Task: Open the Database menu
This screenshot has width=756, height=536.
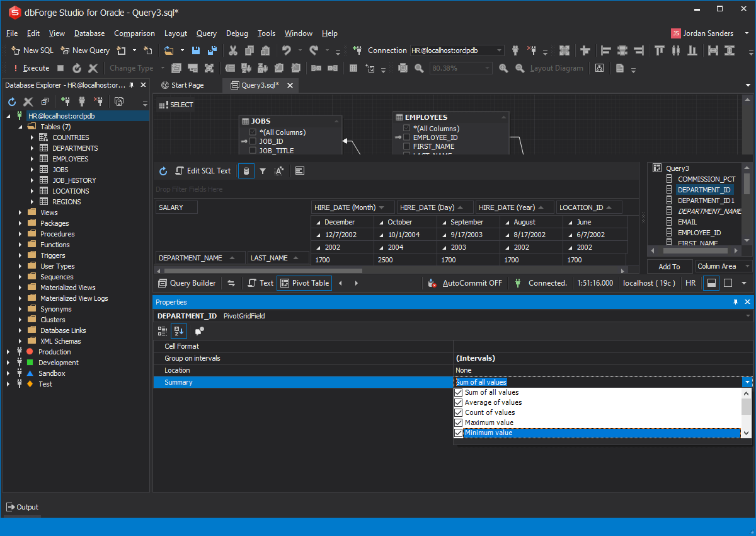Action: [89, 33]
